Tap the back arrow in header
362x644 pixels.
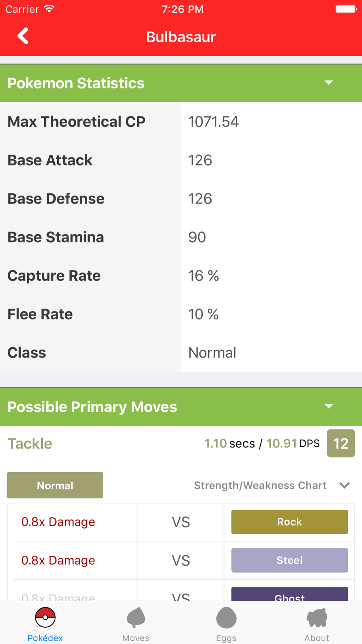click(x=23, y=36)
